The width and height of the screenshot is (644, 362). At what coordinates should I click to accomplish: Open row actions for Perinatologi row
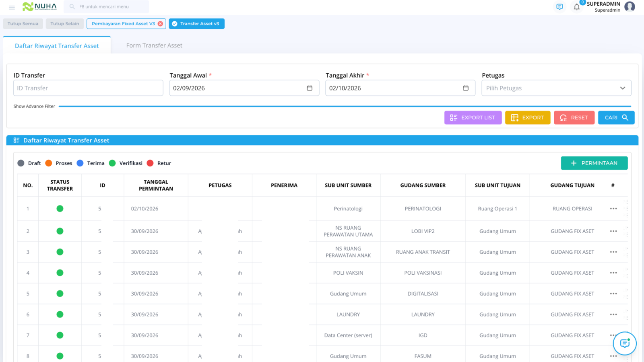pyautogui.click(x=613, y=209)
